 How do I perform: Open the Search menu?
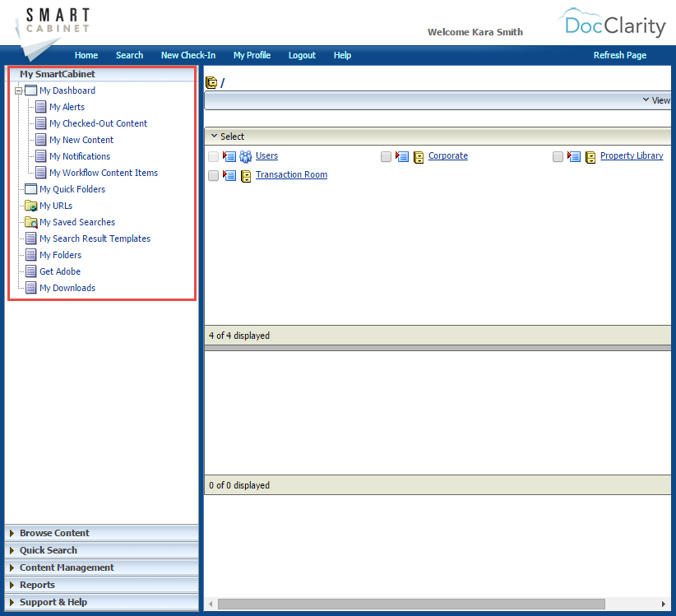tap(129, 55)
